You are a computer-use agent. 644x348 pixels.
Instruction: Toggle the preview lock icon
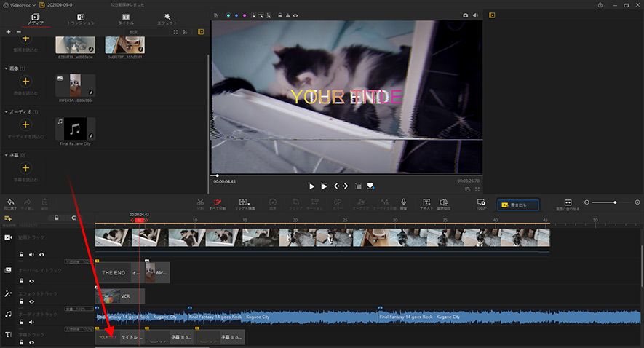pyautogui.click(x=279, y=15)
